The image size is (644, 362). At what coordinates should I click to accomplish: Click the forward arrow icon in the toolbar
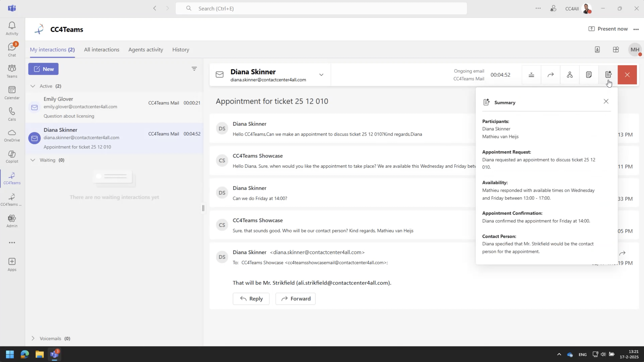pyautogui.click(x=550, y=75)
